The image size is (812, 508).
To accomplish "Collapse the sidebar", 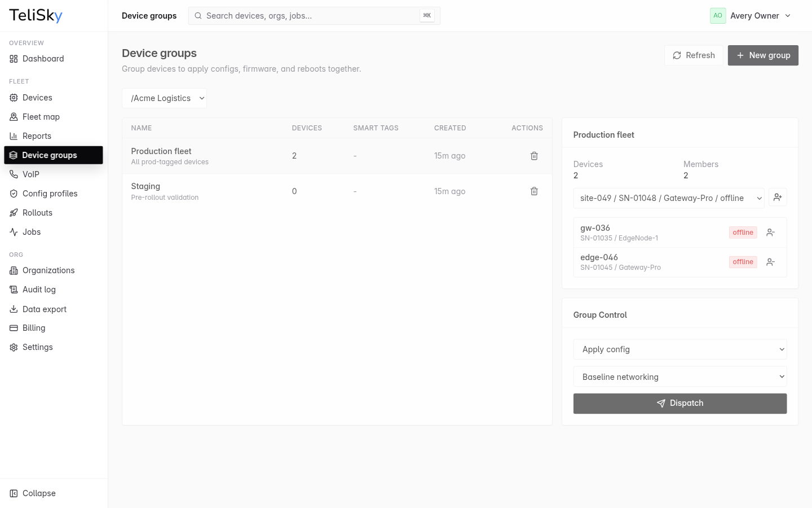I will pyautogui.click(x=54, y=493).
